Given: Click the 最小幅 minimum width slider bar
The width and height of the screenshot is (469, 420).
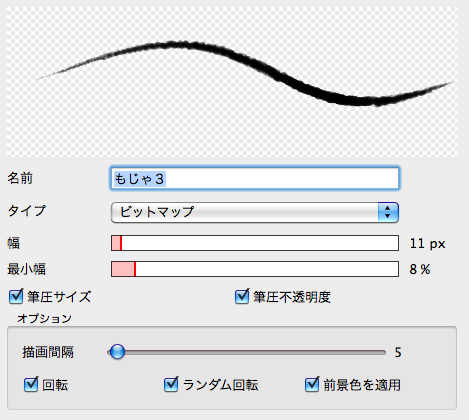Looking at the screenshot, I should (255, 269).
